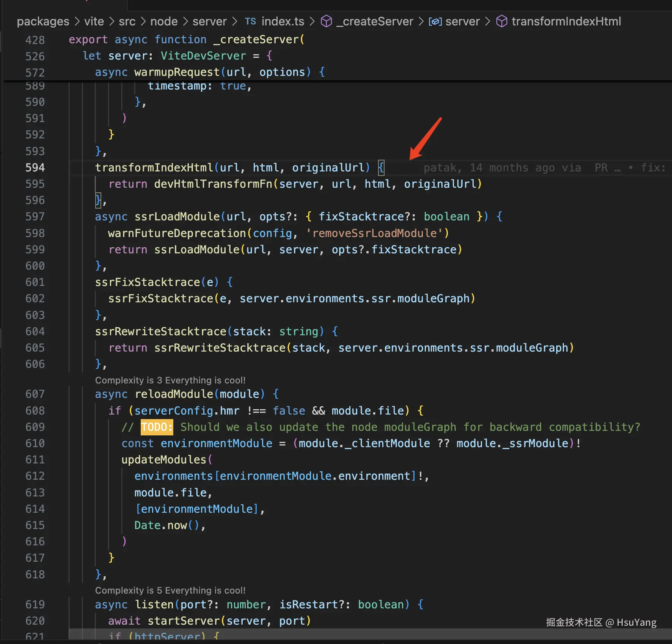
Task: Click updateModules call on line 611
Action: point(164,460)
